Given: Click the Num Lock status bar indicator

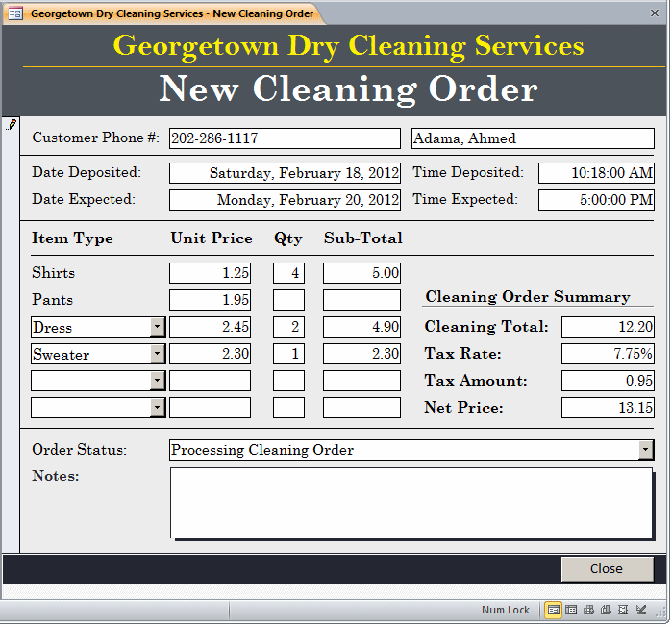Looking at the screenshot, I should pyautogui.click(x=506, y=610).
